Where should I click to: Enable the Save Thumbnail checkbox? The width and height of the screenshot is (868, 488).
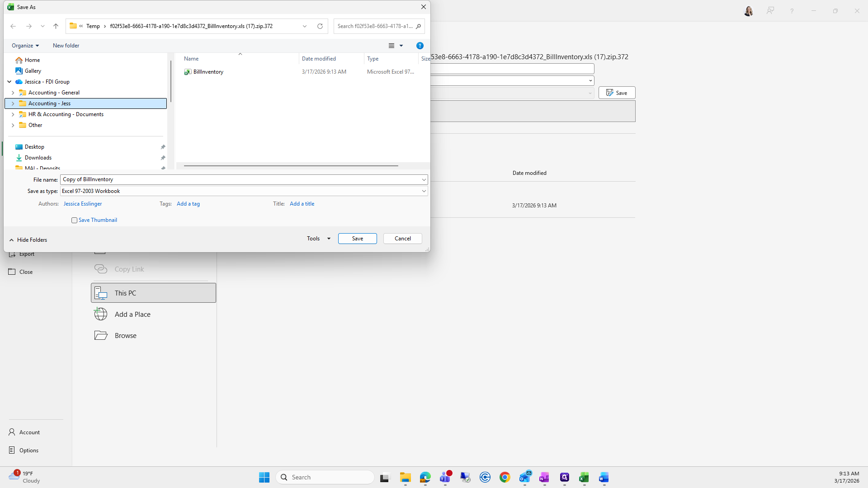[x=75, y=221]
